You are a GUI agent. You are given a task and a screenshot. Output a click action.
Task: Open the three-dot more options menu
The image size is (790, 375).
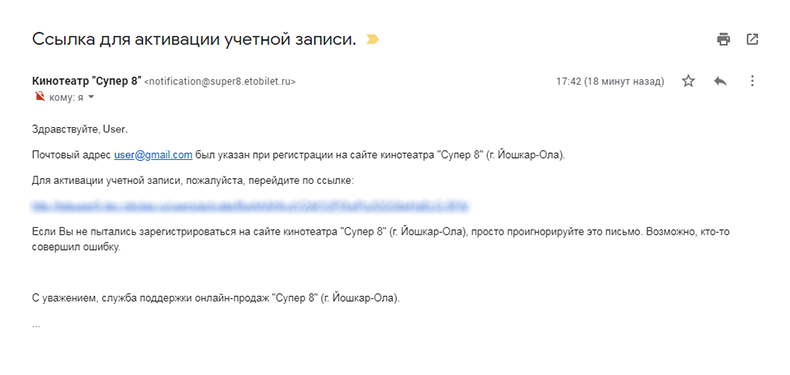tap(752, 81)
